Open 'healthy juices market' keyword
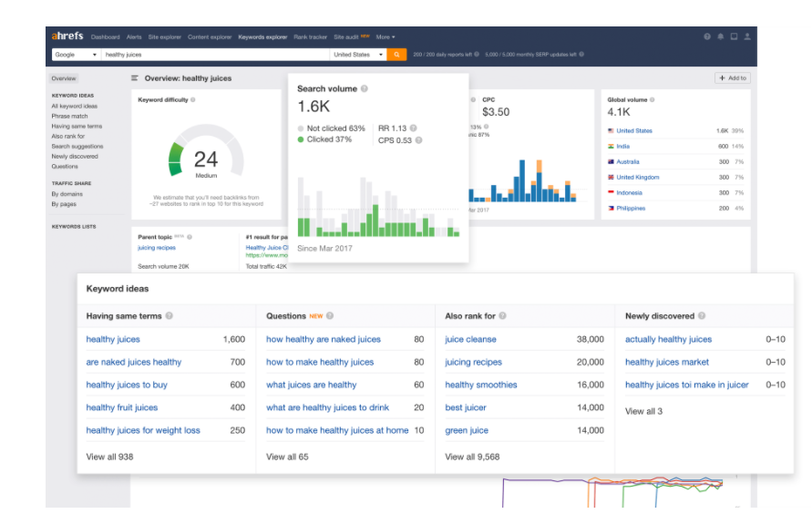Viewport: 812px width, 514px height. (x=667, y=363)
